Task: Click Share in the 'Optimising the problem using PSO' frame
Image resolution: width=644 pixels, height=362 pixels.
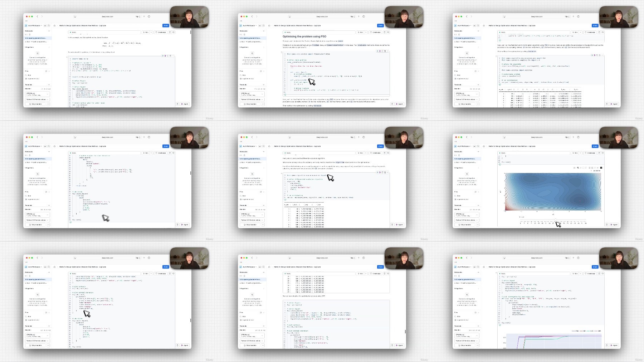Action: 380,25
